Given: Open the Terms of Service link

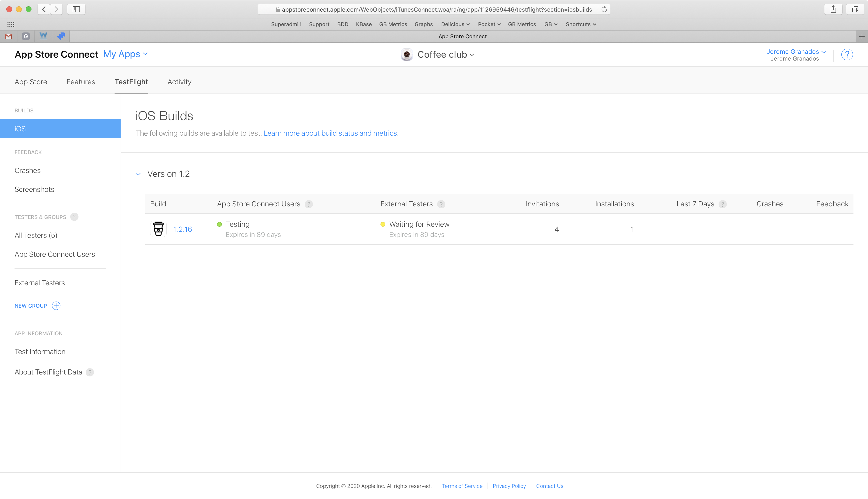Looking at the screenshot, I should pos(462,486).
